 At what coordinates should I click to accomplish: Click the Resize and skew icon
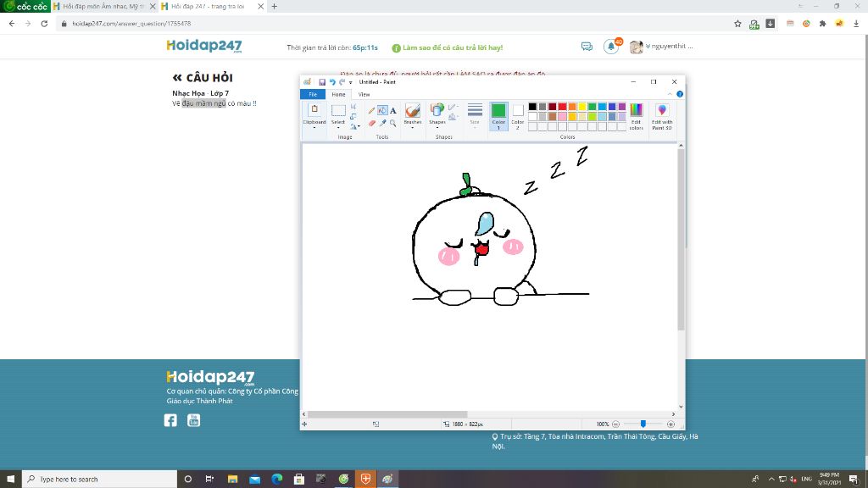click(x=353, y=116)
